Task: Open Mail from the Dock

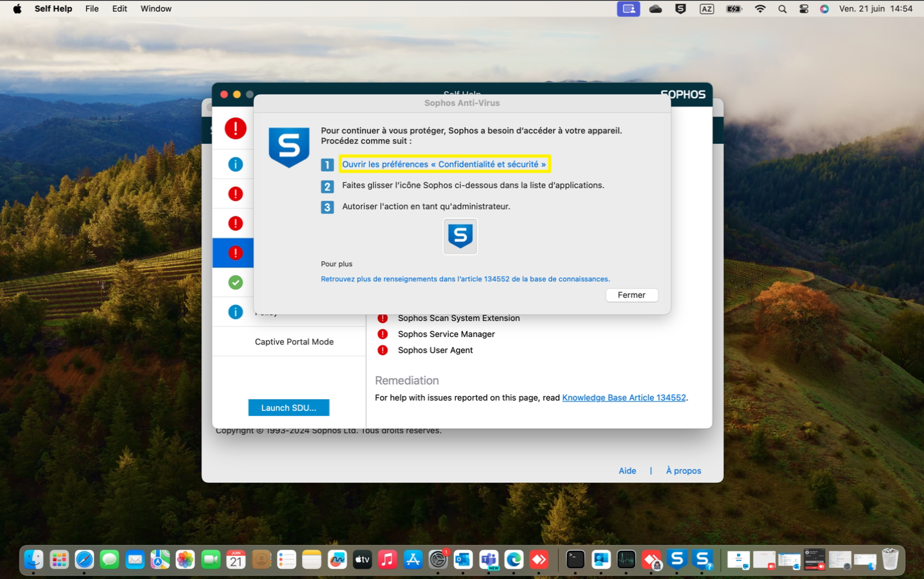Action: pos(135,560)
